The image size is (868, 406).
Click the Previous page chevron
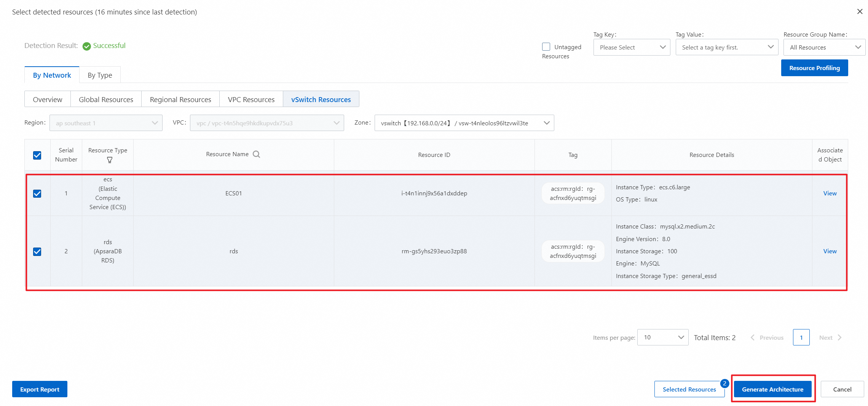(x=752, y=337)
